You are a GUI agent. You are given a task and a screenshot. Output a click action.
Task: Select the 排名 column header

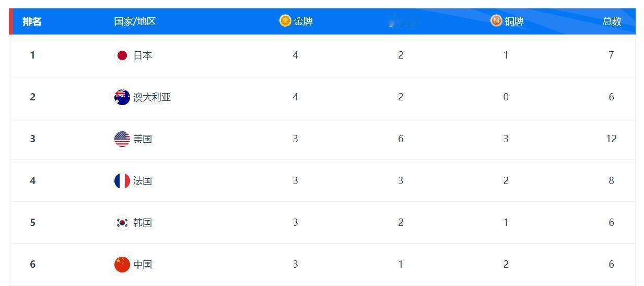click(32, 21)
